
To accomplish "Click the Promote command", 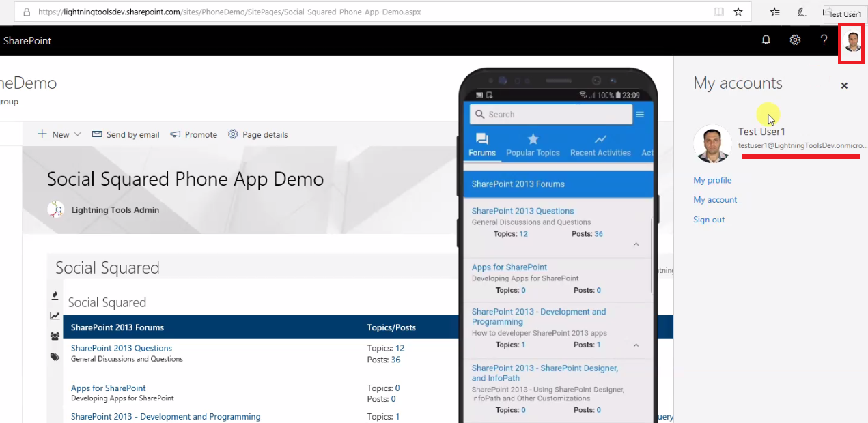I will [x=194, y=134].
